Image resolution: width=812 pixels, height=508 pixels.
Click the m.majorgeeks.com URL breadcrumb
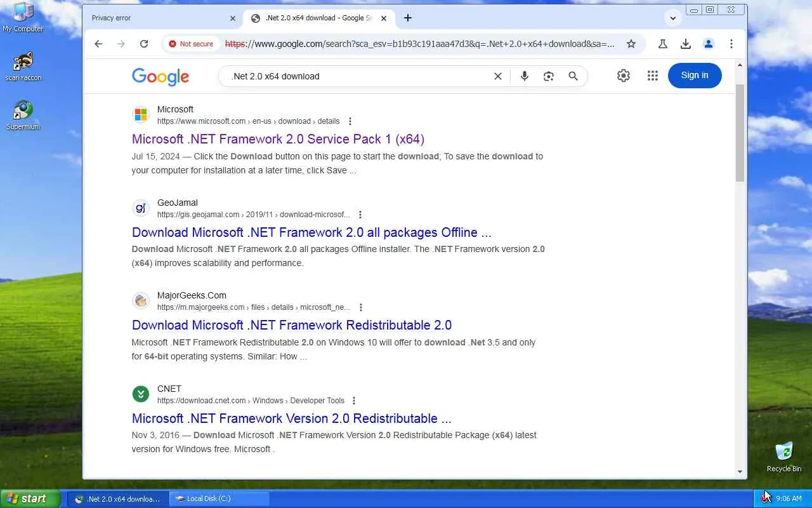[x=254, y=307]
